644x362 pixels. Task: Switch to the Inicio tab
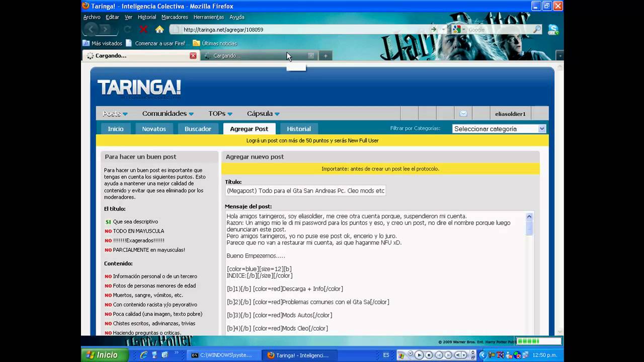[x=115, y=129]
